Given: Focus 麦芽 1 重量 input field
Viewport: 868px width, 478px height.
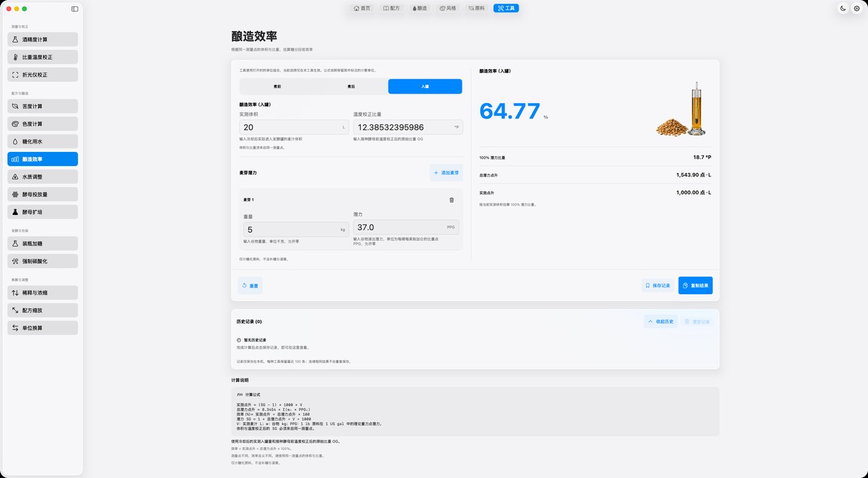Looking at the screenshot, I should (x=297, y=229).
